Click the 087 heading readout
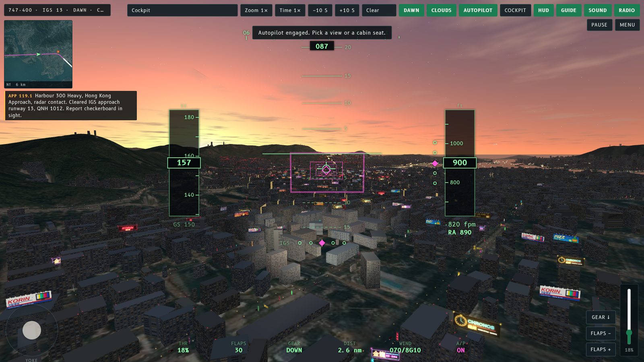 click(322, 46)
